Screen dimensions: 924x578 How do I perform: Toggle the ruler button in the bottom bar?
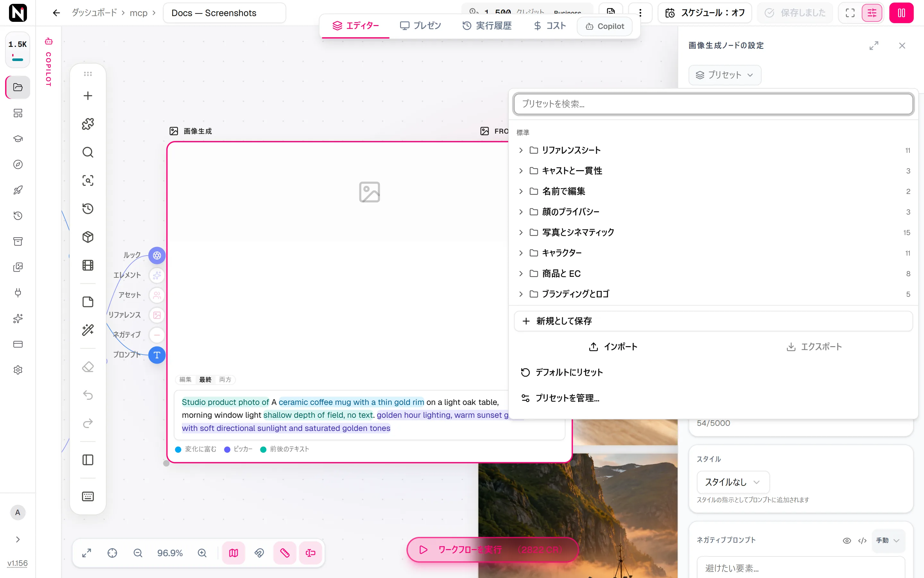(x=285, y=553)
